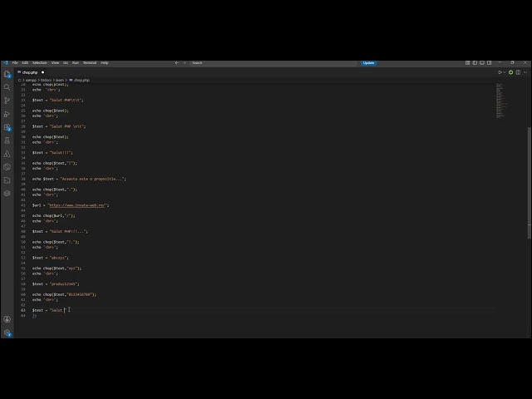Open the Go menu

[x=66, y=63]
